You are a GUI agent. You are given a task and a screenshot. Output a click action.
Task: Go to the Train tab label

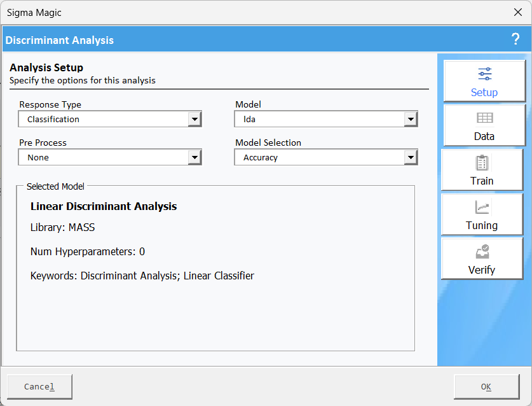coord(482,181)
